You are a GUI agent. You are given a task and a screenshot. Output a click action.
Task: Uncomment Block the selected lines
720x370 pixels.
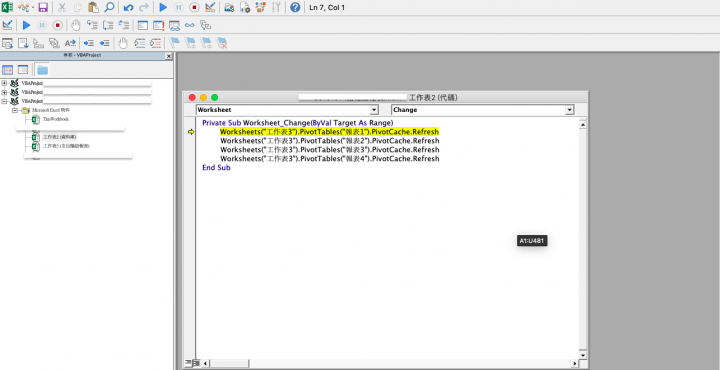(x=156, y=43)
